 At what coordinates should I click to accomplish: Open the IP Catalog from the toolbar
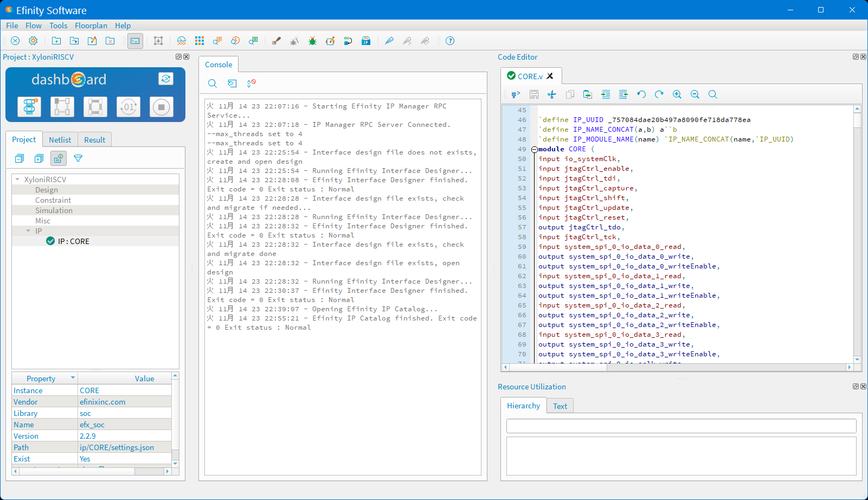pos(366,41)
